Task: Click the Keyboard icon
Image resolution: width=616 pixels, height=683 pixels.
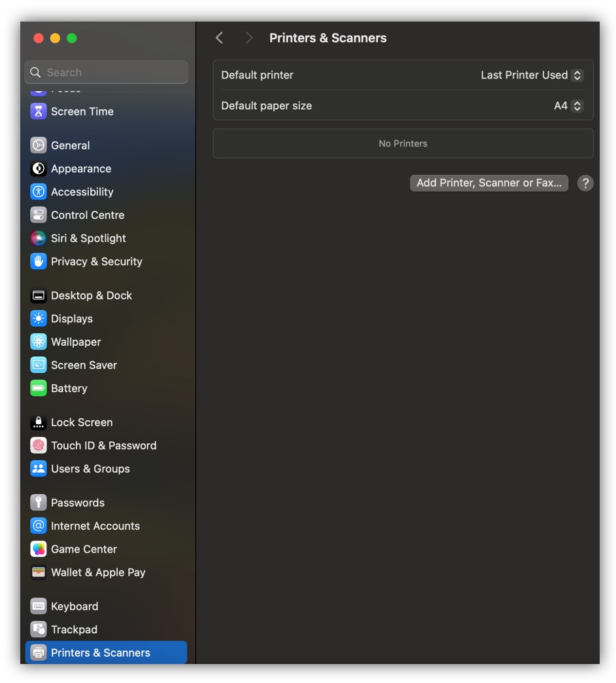Action: (39, 607)
